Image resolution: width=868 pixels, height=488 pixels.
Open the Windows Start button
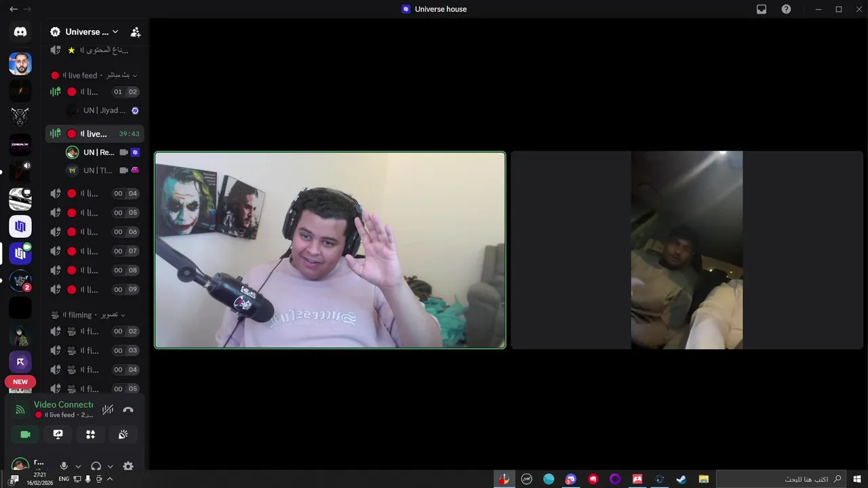click(x=857, y=479)
